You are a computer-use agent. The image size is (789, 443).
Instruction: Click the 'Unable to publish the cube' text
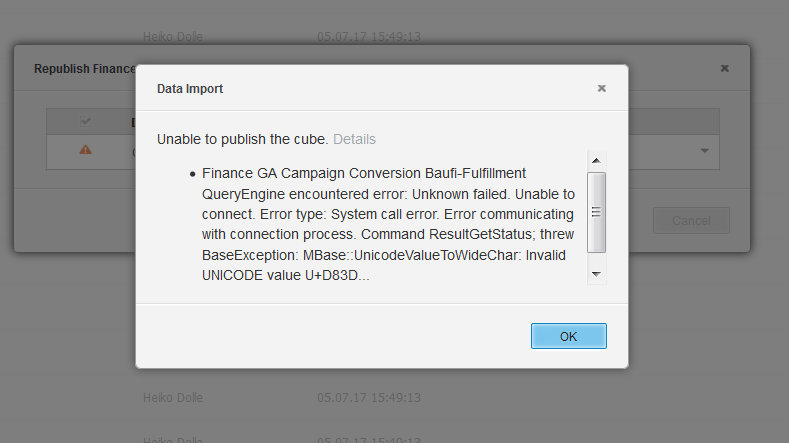(243, 139)
